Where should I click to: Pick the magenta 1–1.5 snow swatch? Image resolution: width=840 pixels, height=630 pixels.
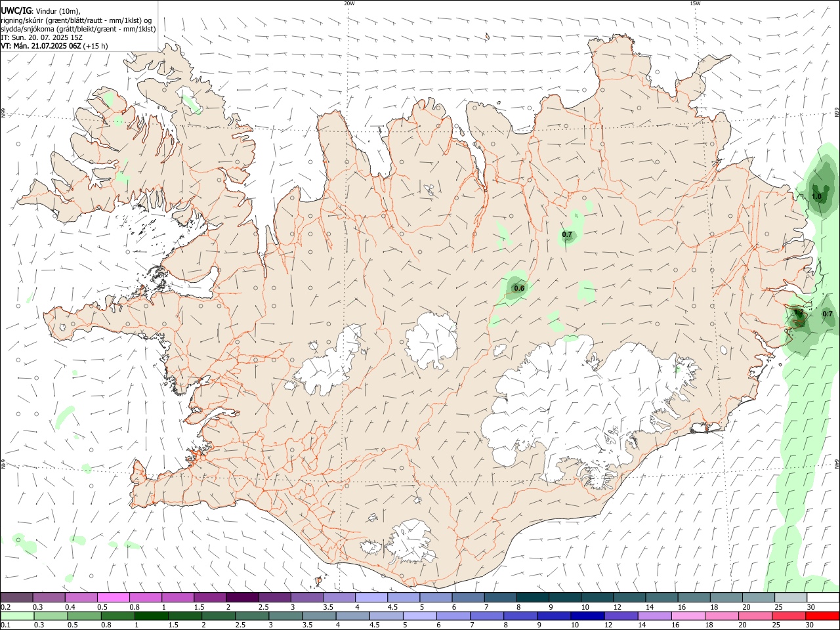tap(178, 597)
